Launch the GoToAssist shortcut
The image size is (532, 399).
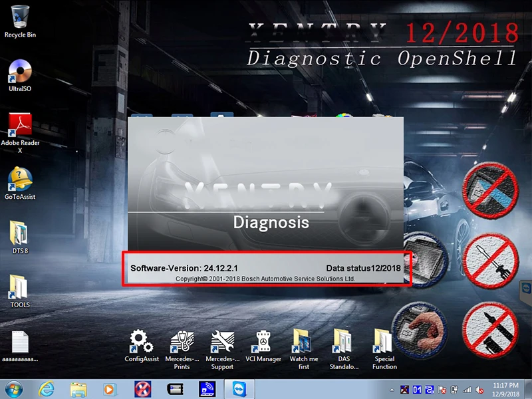click(20, 184)
